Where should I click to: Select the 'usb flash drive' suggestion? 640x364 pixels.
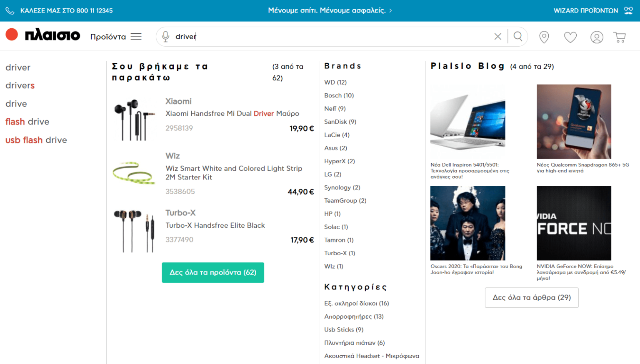36,140
